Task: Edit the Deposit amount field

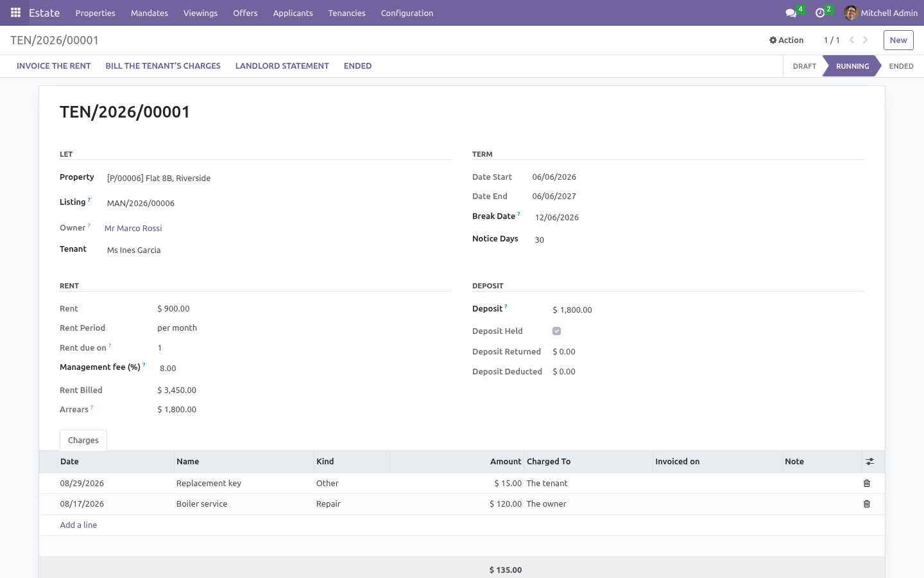Action: coord(708,310)
